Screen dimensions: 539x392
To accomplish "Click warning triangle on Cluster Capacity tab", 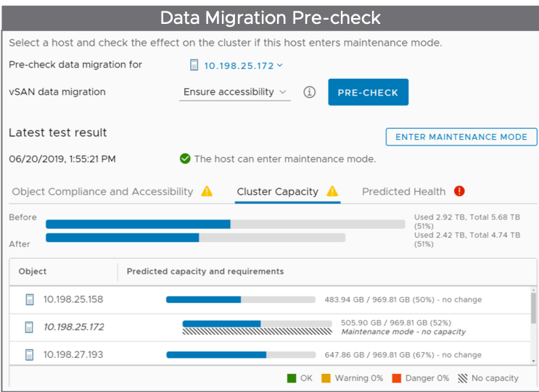I will [332, 192].
